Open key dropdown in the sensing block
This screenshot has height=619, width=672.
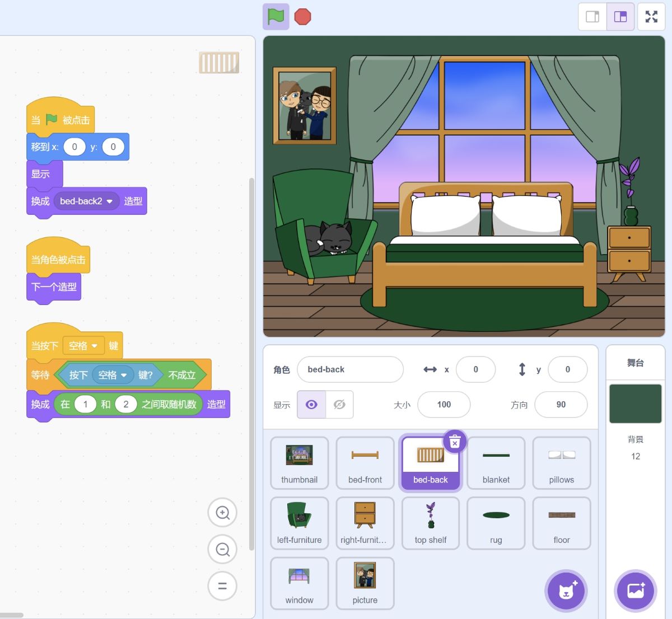point(124,375)
